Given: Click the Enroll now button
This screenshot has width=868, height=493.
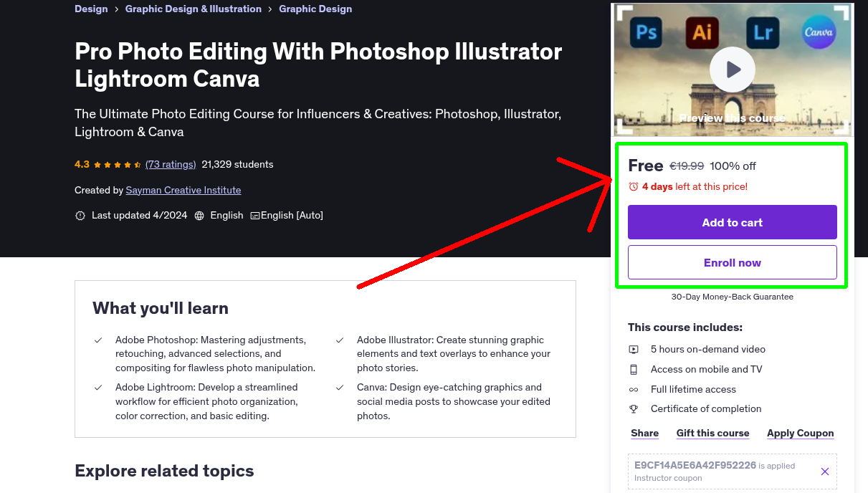Looking at the screenshot, I should [x=733, y=262].
